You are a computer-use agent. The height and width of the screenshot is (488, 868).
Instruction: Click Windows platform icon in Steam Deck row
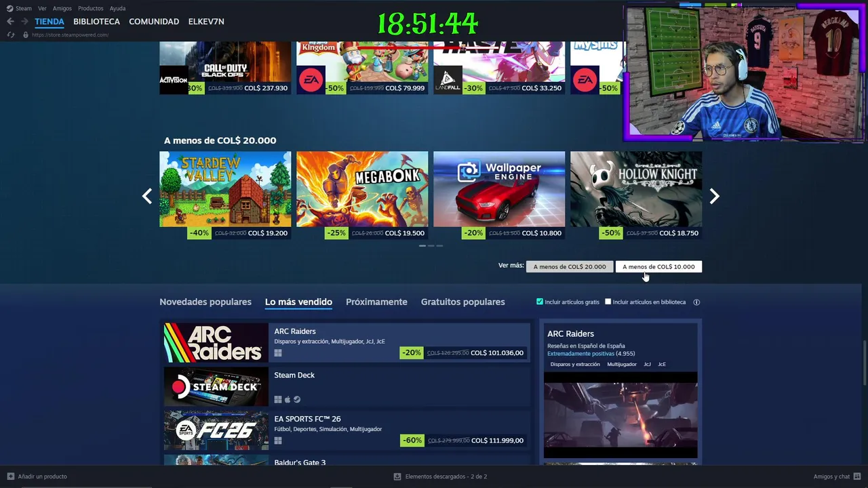coord(278,399)
